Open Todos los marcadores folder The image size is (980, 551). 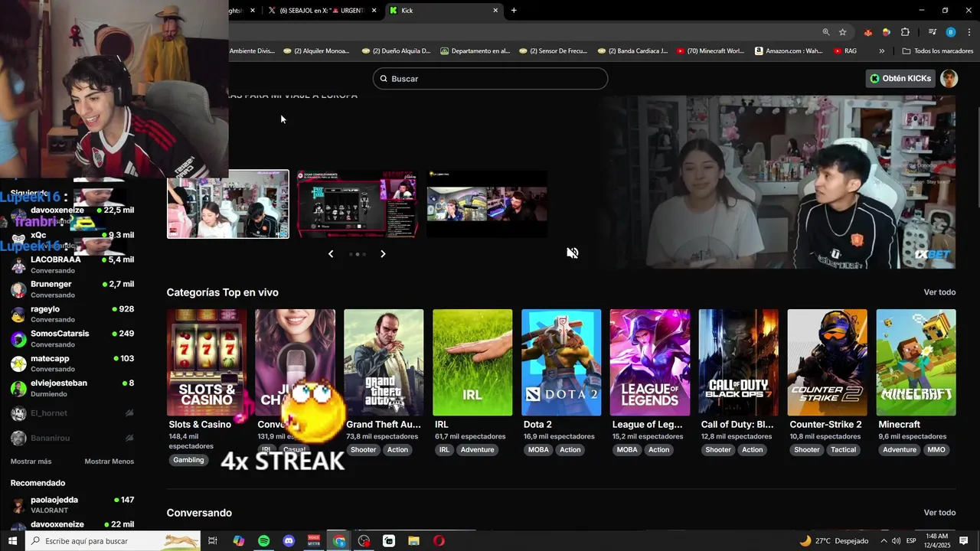[x=938, y=51]
